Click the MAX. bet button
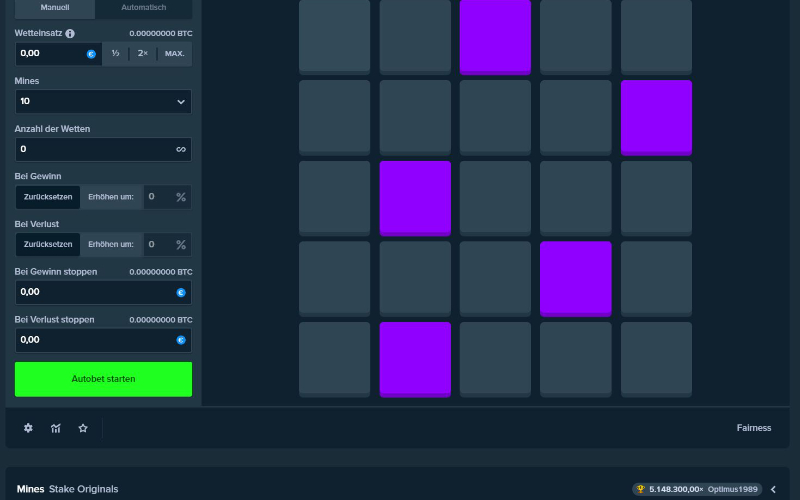This screenshot has width=800, height=500. click(x=175, y=53)
